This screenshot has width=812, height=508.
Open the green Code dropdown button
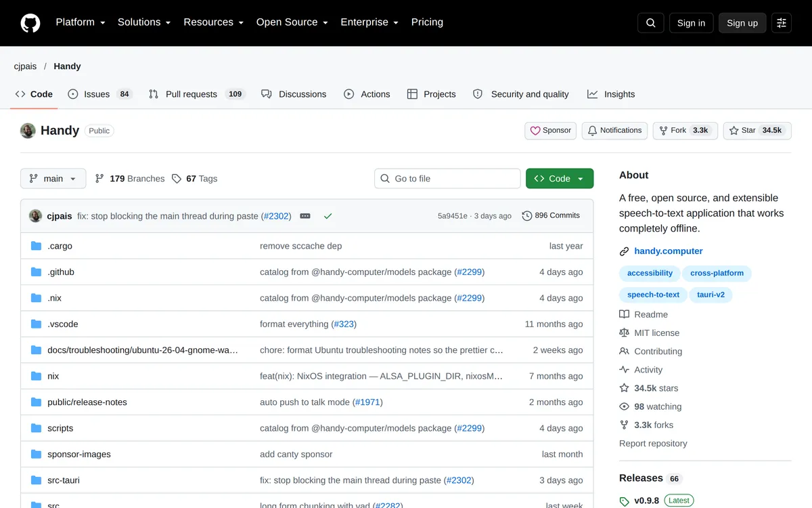[560, 179]
